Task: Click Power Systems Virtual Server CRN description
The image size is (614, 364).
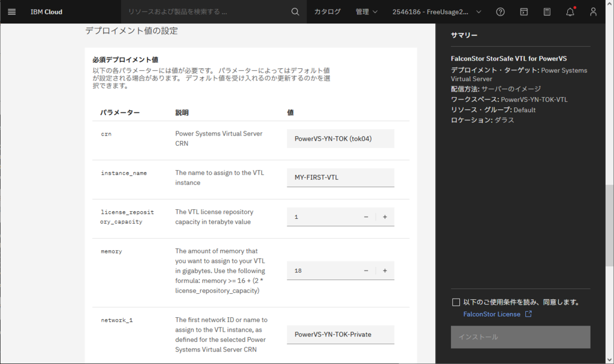Action: click(218, 139)
